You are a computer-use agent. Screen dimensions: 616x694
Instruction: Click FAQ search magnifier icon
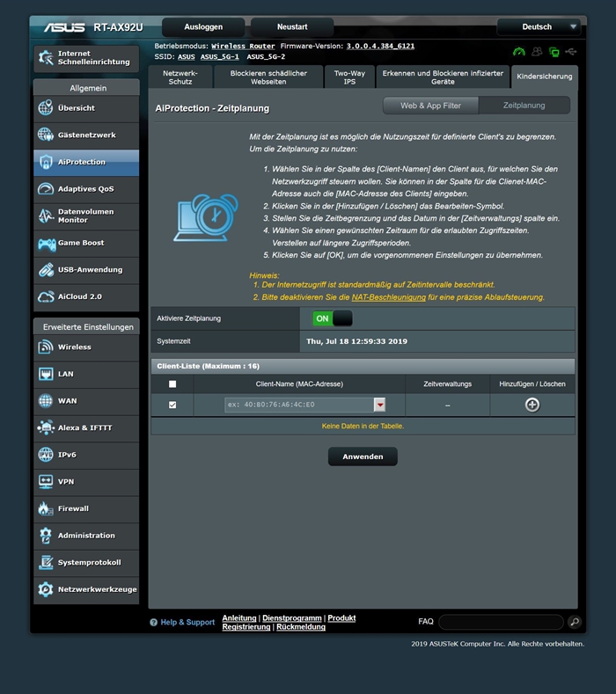click(x=575, y=621)
